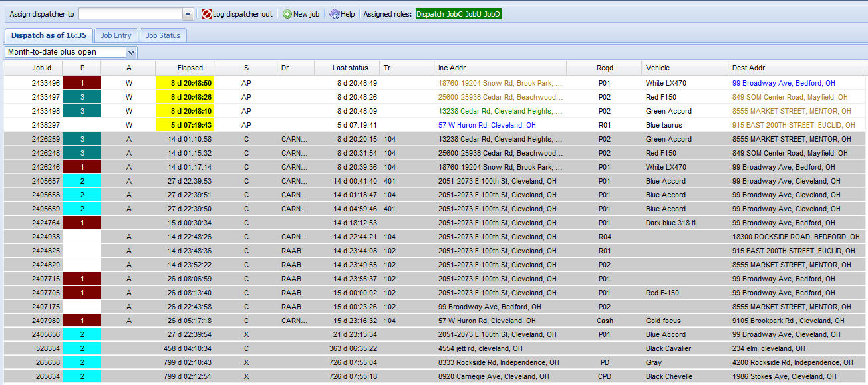Sort by the Elapsed column header

coord(190,68)
